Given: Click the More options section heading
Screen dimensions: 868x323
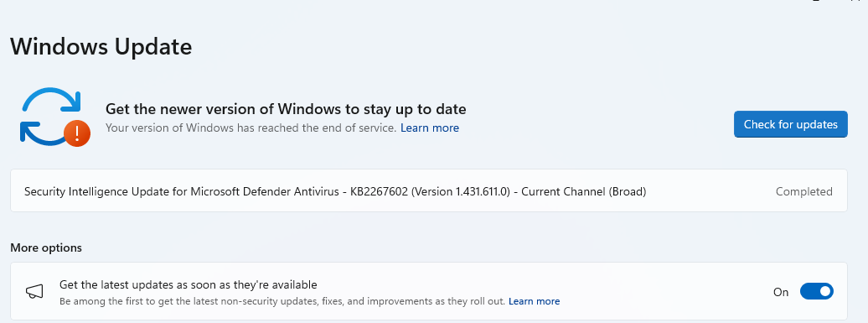Looking at the screenshot, I should point(46,247).
